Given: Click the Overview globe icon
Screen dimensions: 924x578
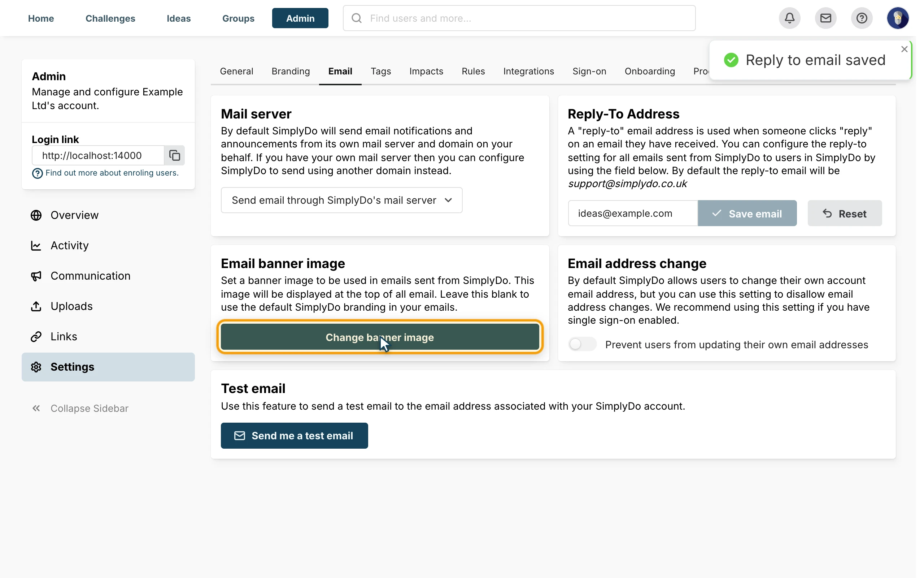Looking at the screenshot, I should pos(36,215).
